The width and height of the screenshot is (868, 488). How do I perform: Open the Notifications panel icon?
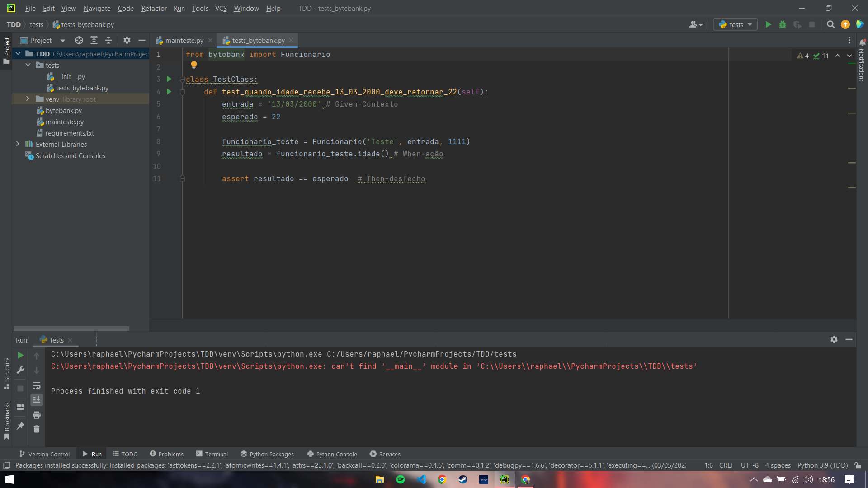point(861,41)
